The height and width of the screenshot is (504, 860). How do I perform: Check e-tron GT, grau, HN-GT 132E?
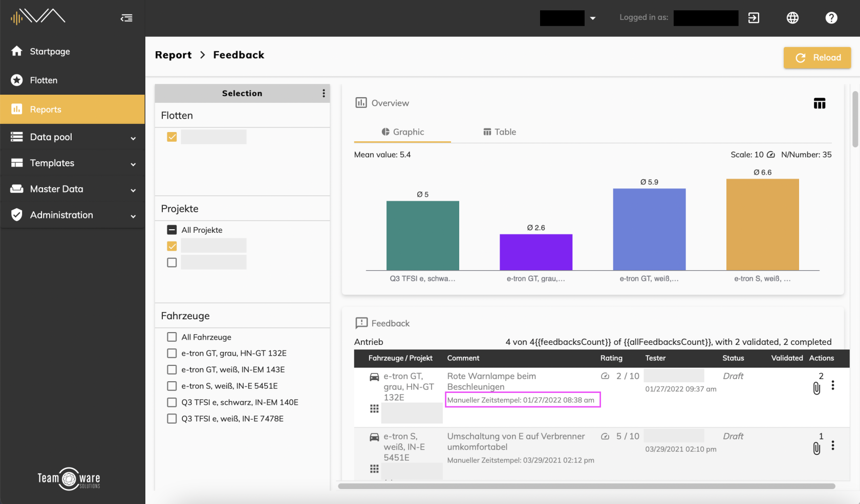pos(172,353)
